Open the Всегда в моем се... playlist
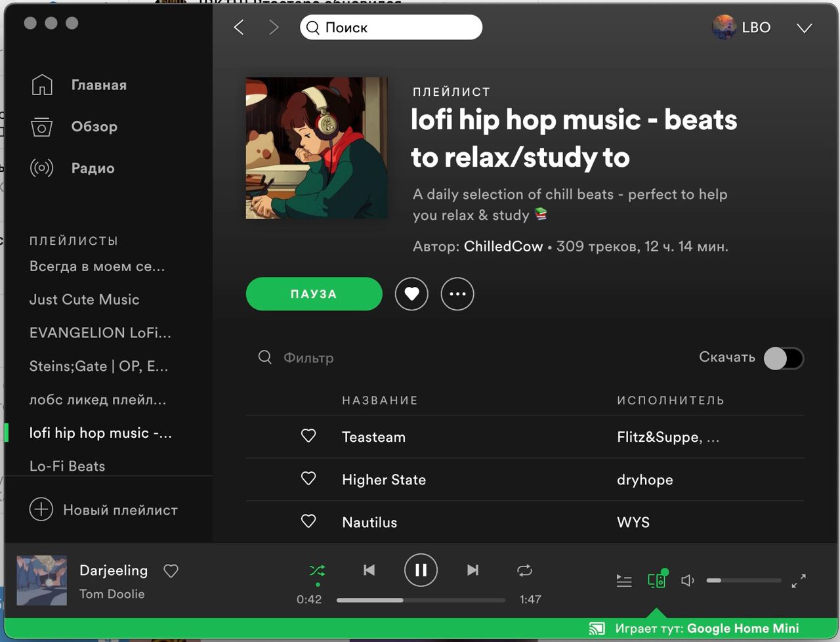 coord(97,267)
